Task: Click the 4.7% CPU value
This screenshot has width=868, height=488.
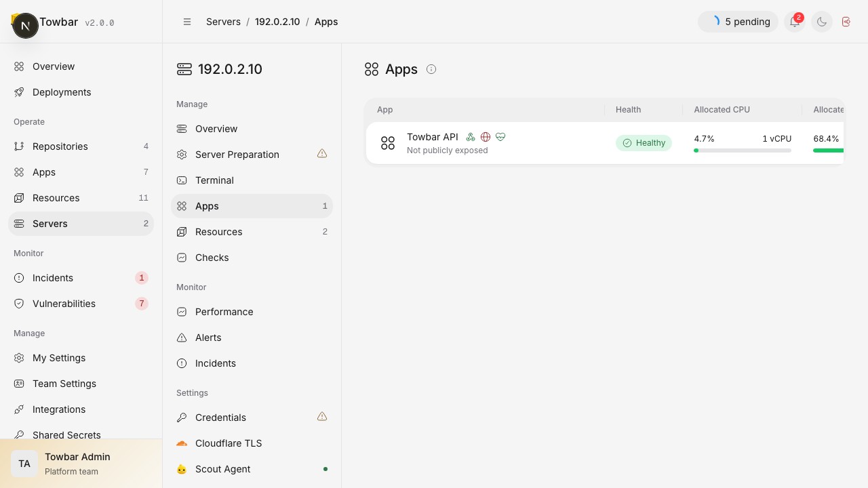Action: (x=704, y=139)
